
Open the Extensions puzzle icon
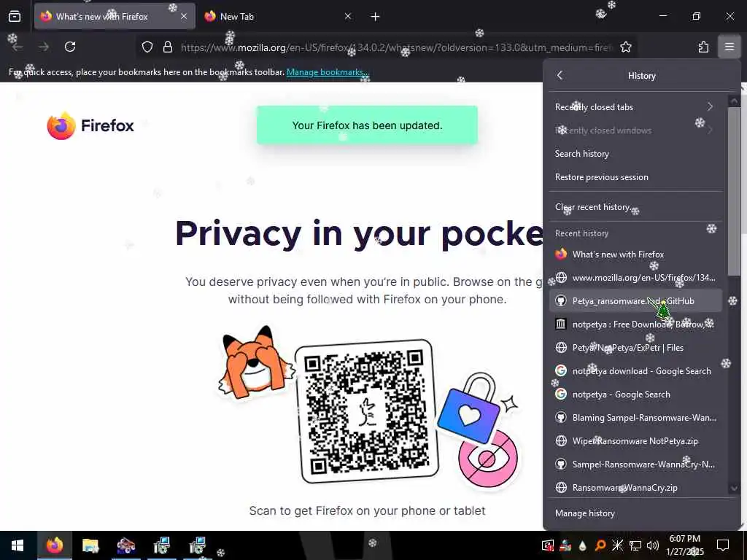703,47
